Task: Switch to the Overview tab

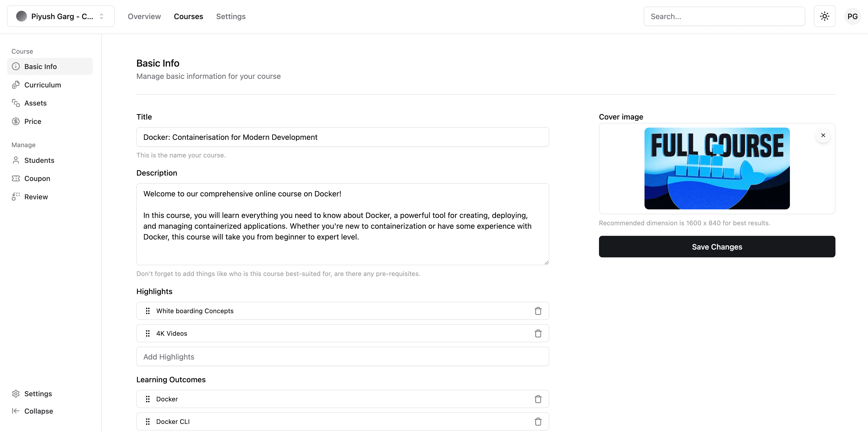Action: [144, 16]
